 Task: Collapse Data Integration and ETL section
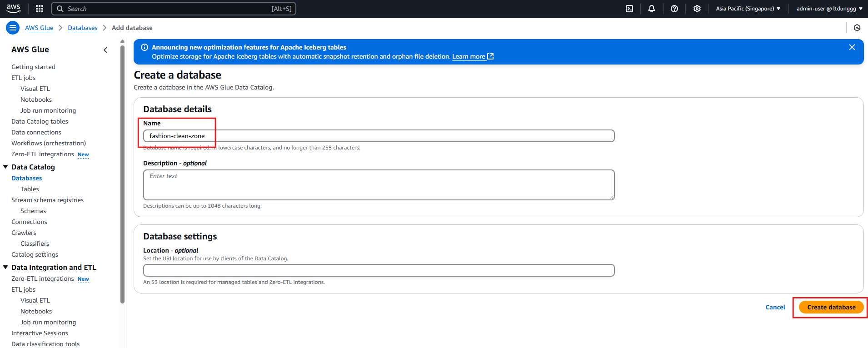pos(5,267)
